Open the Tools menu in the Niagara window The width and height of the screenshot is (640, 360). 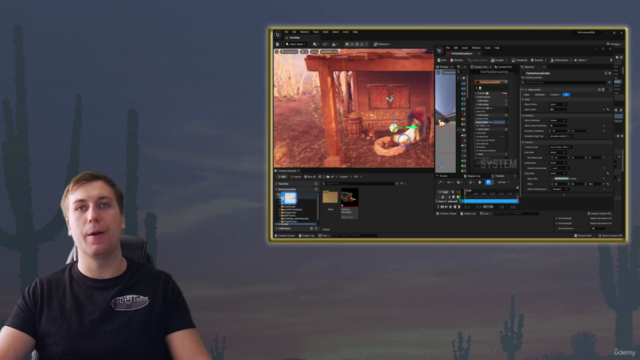point(487,48)
